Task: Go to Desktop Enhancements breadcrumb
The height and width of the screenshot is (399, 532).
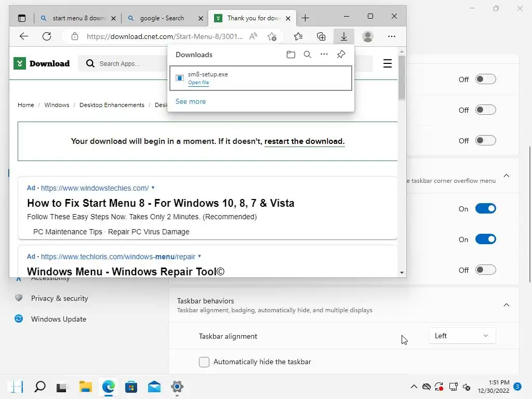Action: 112,105
